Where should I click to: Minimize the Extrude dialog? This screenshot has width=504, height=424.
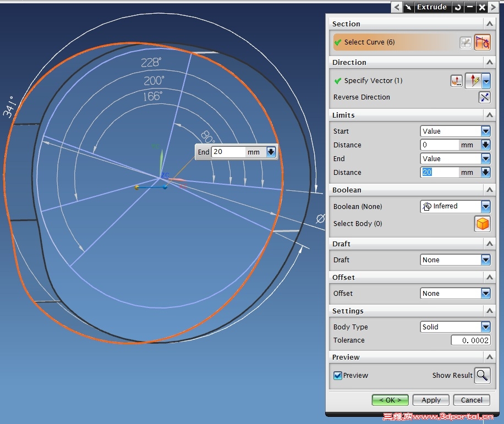coord(470,7)
